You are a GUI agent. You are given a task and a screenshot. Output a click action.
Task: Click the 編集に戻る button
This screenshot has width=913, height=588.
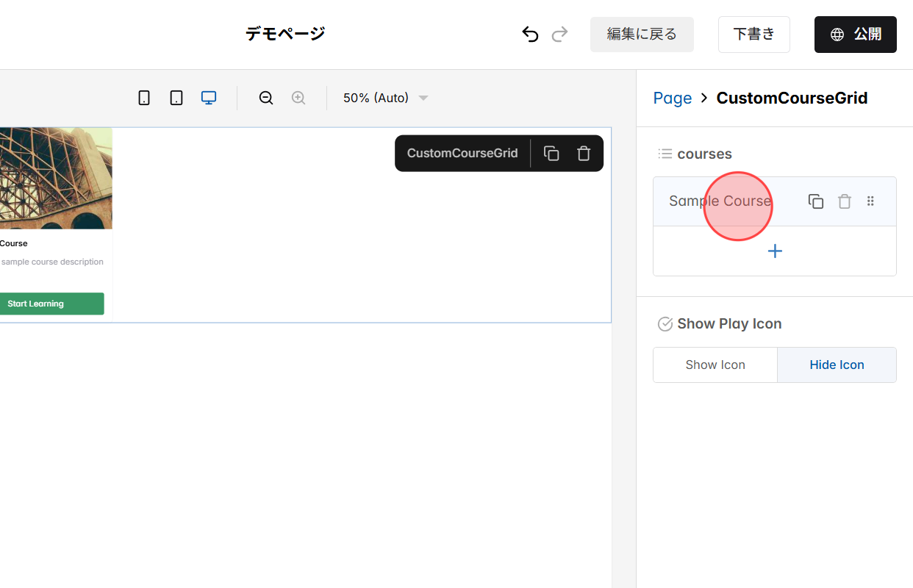coord(642,34)
